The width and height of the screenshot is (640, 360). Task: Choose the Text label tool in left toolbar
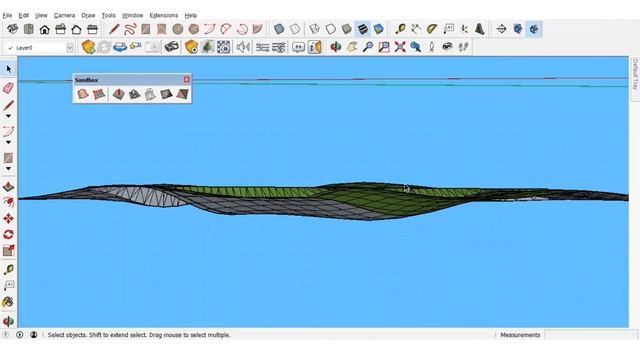point(9,285)
